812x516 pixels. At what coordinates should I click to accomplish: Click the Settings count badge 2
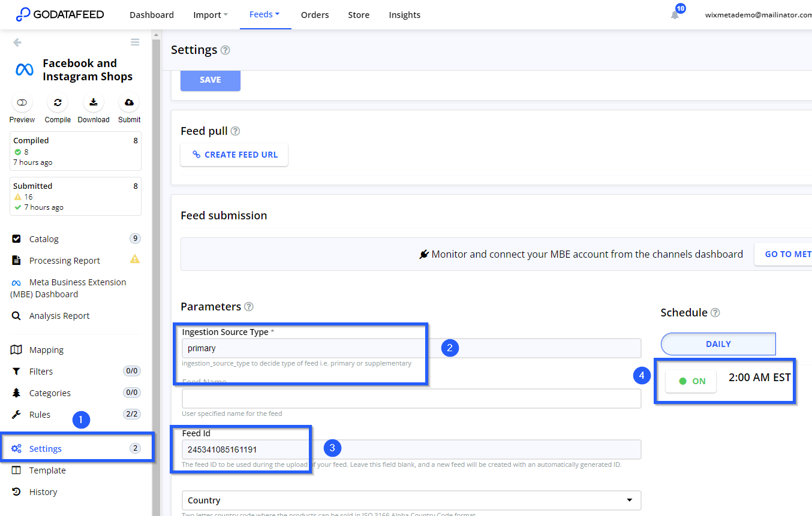(x=135, y=448)
